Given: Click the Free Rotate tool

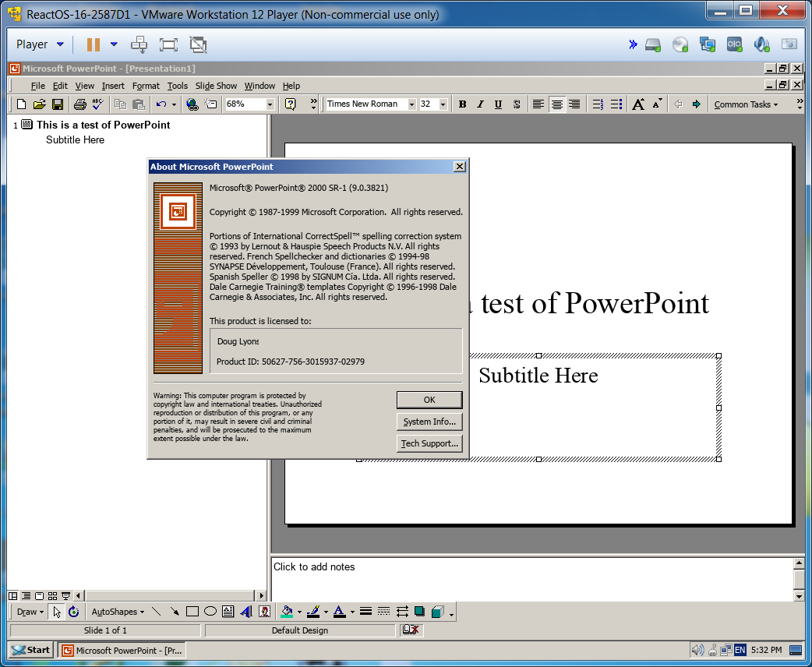Looking at the screenshot, I should point(73,612).
